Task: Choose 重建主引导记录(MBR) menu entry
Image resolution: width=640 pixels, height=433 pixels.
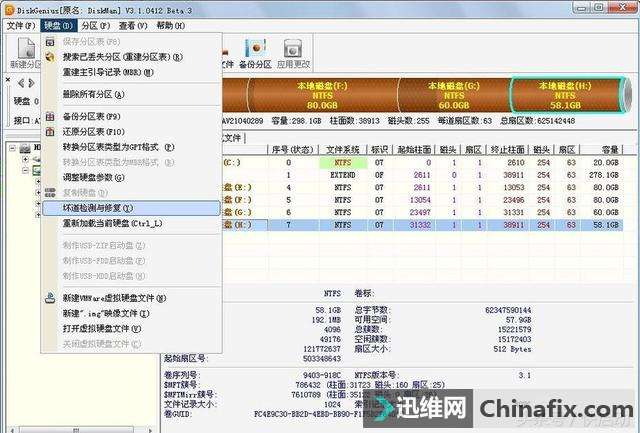Action: [108, 73]
